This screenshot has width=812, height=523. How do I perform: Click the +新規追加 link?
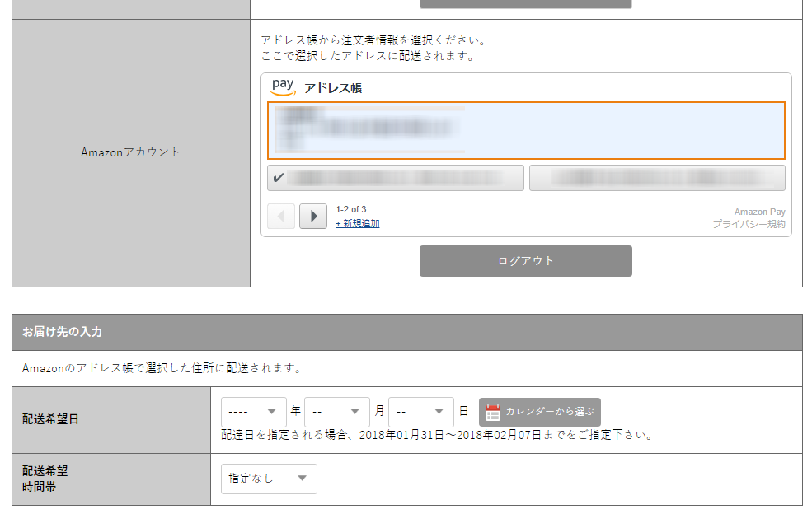pyautogui.click(x=358, y=223)
